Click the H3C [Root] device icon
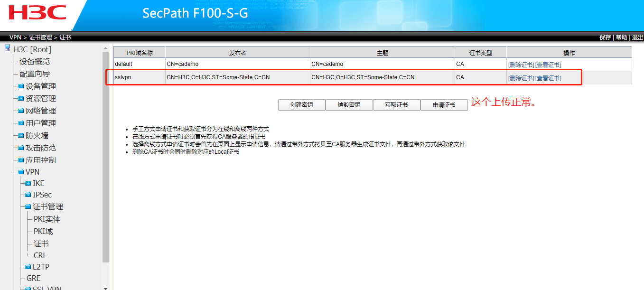The image size is (644, 290). 7,48
